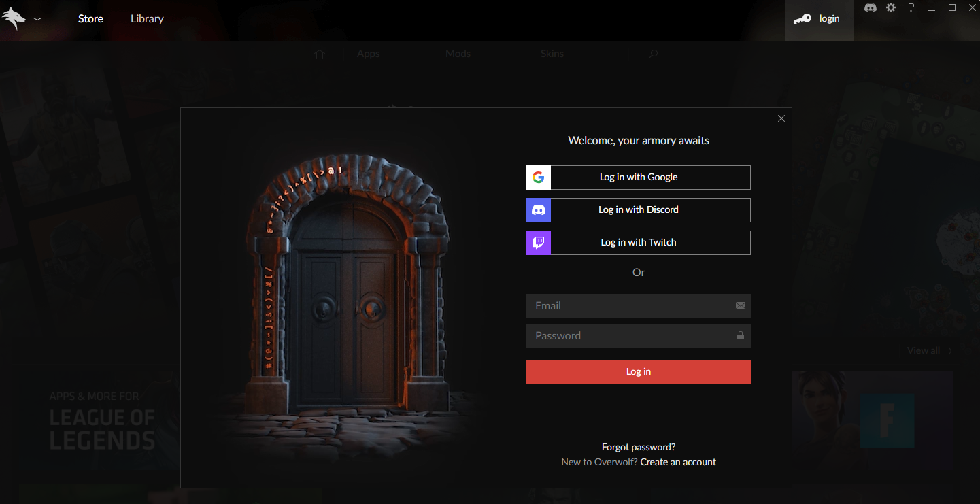The image size is (980, 504).
Task: Open the Fortnite game thumbnail
Action: pos(873,421)
